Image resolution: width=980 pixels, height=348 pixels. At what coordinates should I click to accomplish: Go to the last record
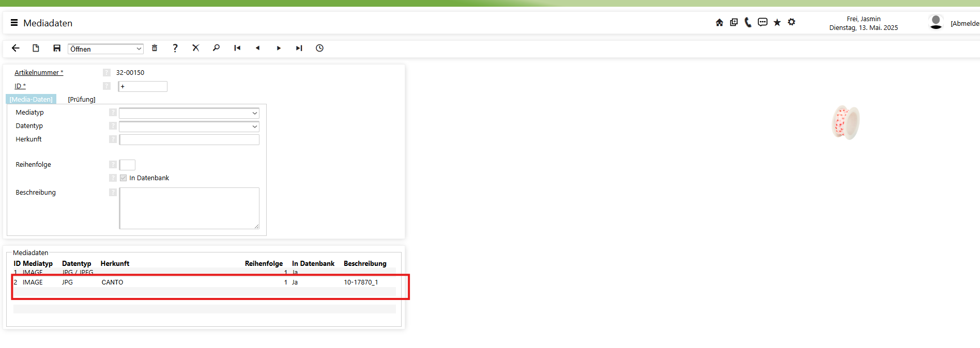299,48
